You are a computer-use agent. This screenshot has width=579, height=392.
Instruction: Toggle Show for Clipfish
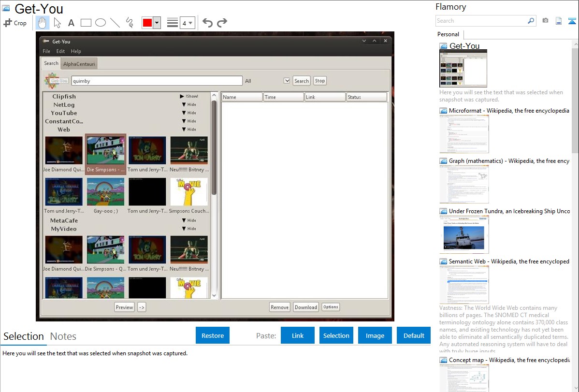coord(188,96)
